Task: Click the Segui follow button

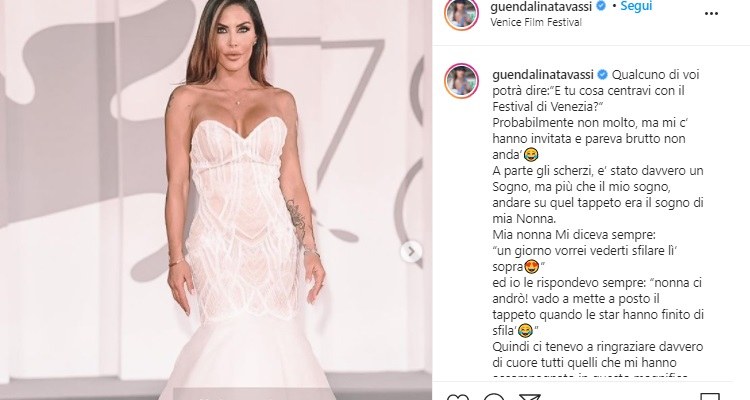Action: click(x=636, y=6)
